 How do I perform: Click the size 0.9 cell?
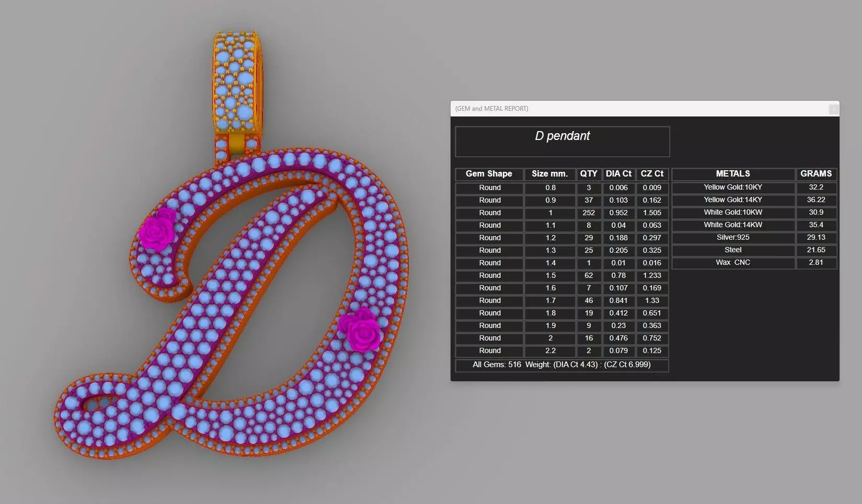click(x=550, y=201)
